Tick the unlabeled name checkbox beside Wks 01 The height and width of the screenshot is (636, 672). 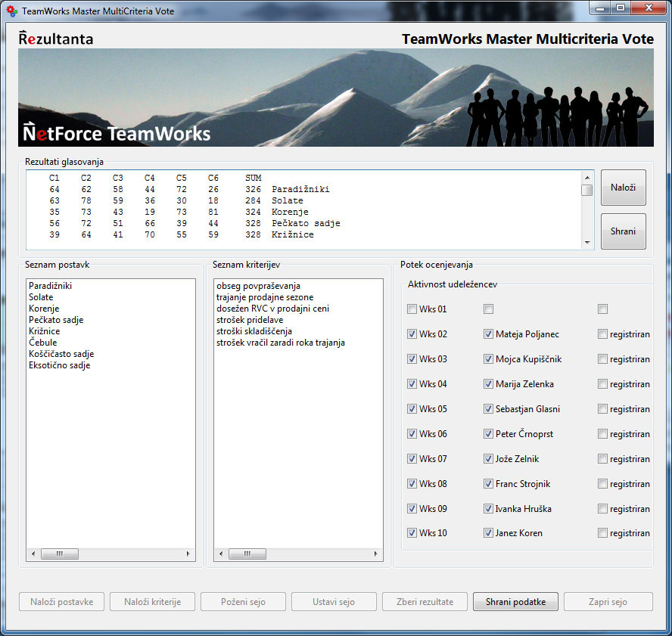488,309
